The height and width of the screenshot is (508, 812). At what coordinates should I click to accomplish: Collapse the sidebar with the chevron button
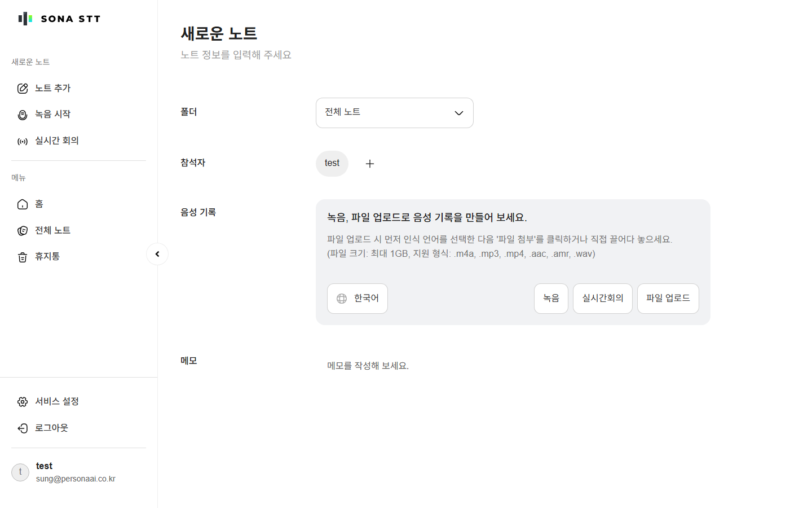point(157,254)
